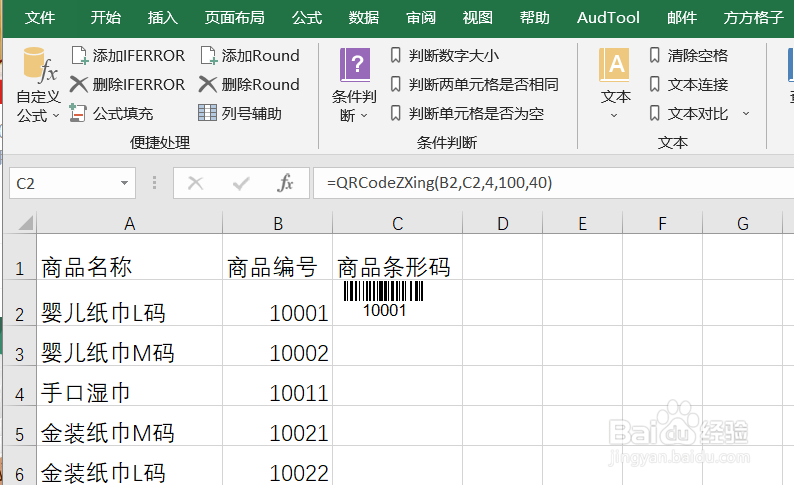This screenshot has height=485, width=794.
Task: Select cell with 婴儿纸巾L码
Action: [x=130, y=303]
